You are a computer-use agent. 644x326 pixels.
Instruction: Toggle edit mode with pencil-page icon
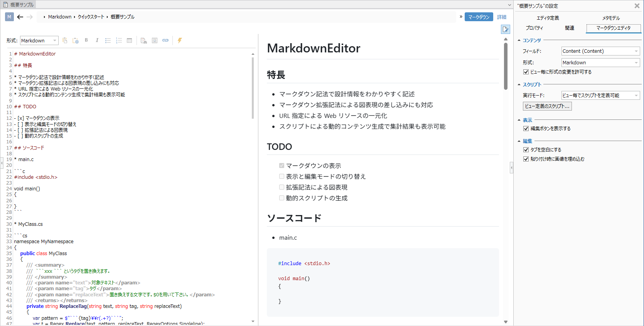[x=506, y=29]
